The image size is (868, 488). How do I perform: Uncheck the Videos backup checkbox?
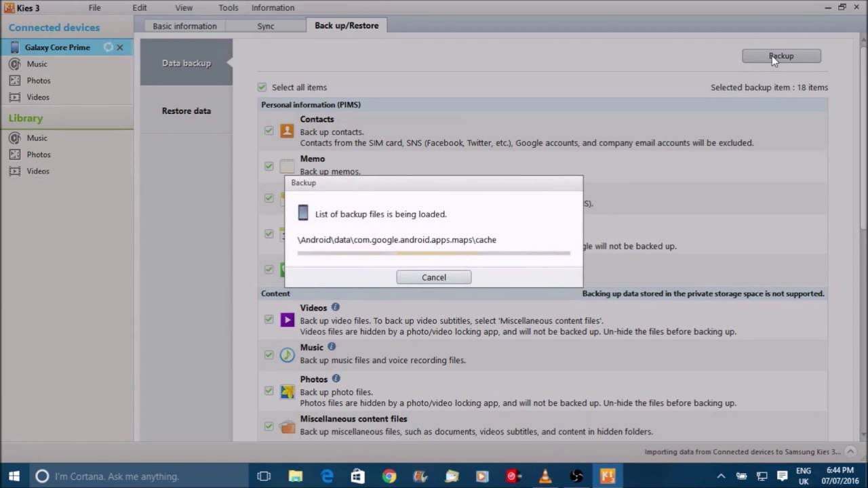click(x=269, y=319)
